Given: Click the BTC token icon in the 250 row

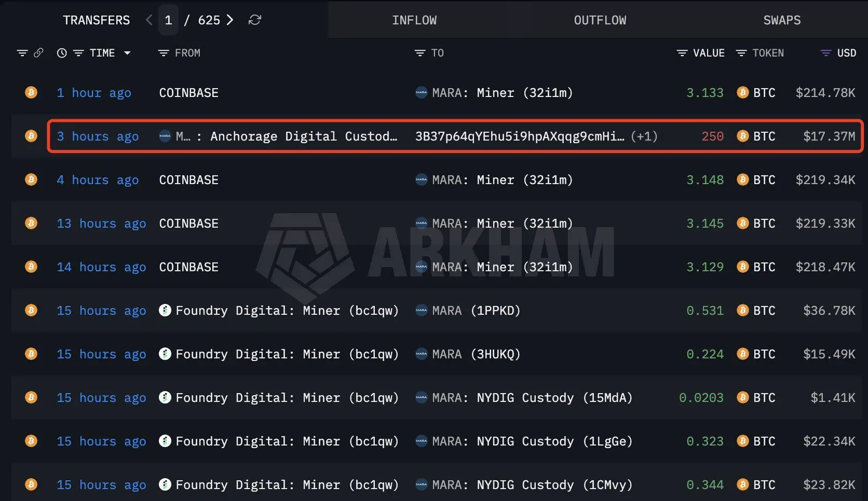Looking at the screenshot, I should (743, 136).
